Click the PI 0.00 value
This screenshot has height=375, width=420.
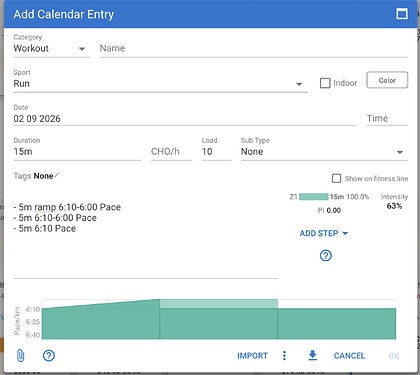[x=329, y=210]
